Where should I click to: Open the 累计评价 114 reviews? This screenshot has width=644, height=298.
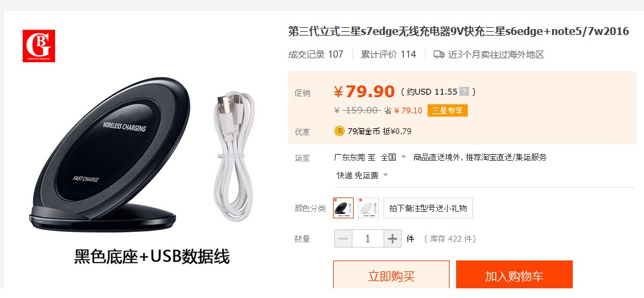[388, 54]
